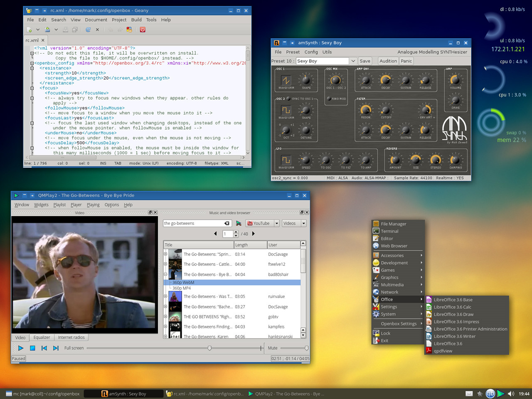Expand the THE GO BETWEENS Right Here result
Image resolution: width=532 pixels, height=399 pixels.
pyautogui.click(x=165, y=317)
